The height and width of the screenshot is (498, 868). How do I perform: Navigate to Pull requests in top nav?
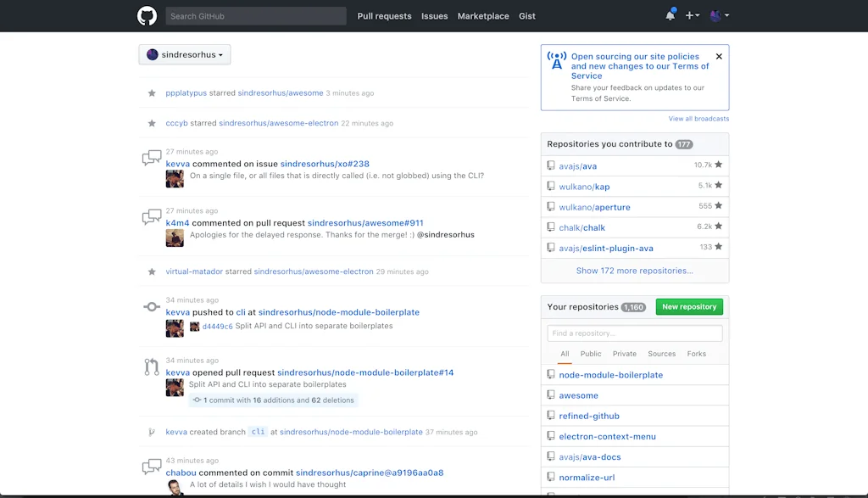(384, 15)
